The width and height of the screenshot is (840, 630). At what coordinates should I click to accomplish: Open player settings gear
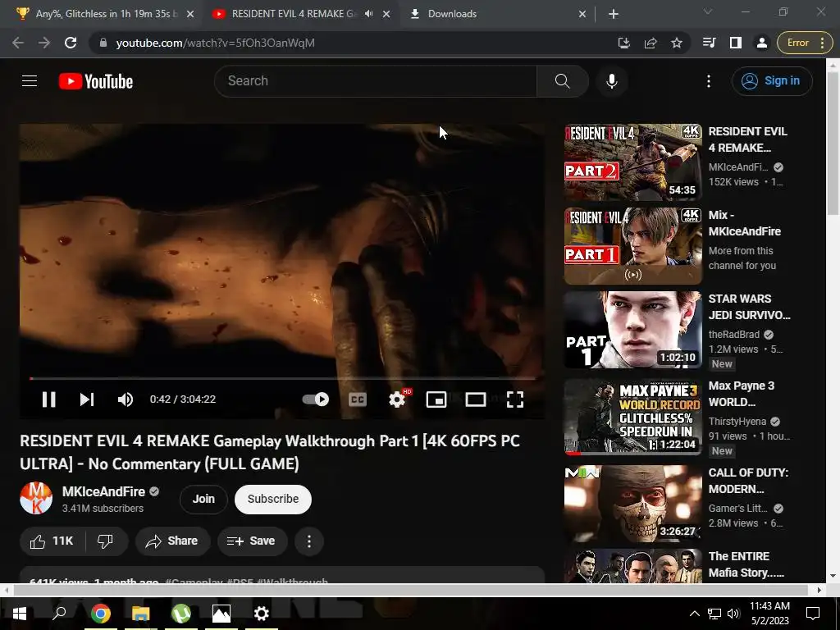tap(397, 399)
